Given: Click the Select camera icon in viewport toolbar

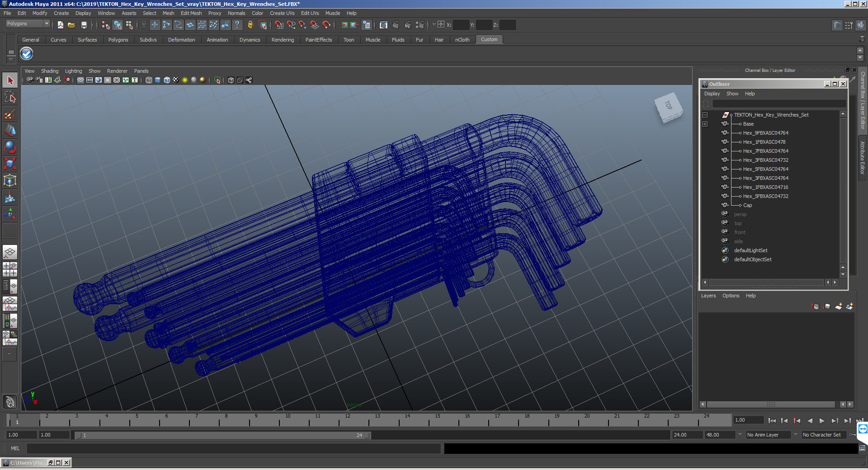Looking at the screenshot, I should (x=30, y=80).
